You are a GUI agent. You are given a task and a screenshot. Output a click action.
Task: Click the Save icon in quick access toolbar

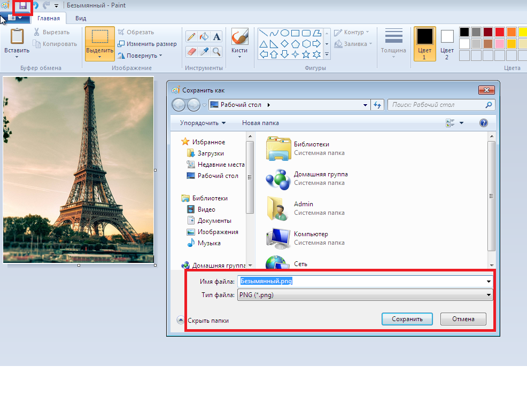(23, 5)
